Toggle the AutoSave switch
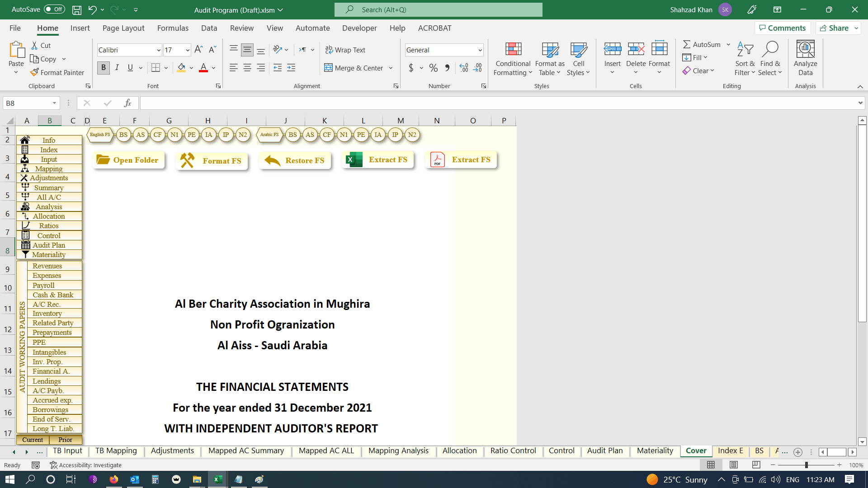868x488 pixels. [x=54, y=9]
